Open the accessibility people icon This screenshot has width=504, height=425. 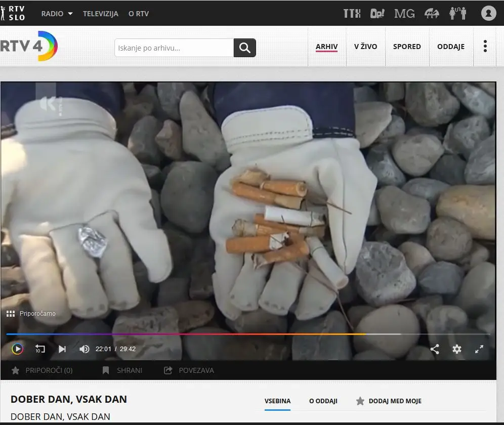(458, 14)
